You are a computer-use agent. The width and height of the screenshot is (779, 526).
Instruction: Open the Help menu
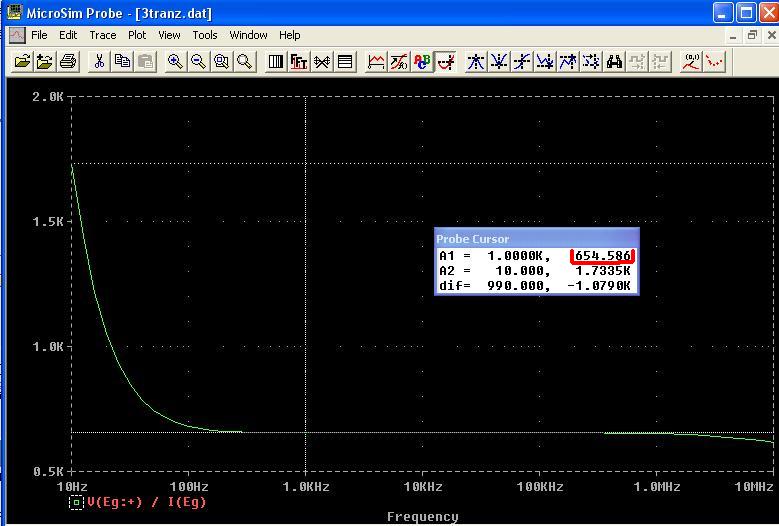click(289, 35)
